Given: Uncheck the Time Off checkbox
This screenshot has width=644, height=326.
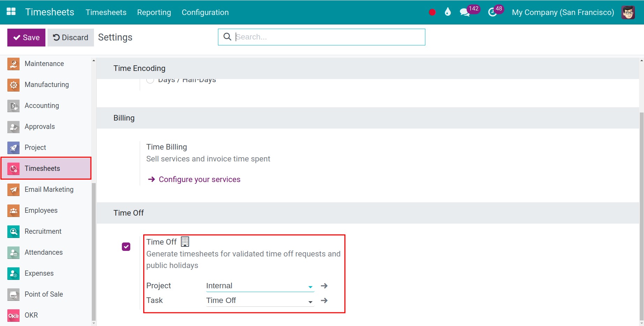Looking at the screenshot, I should pos(126,247).
